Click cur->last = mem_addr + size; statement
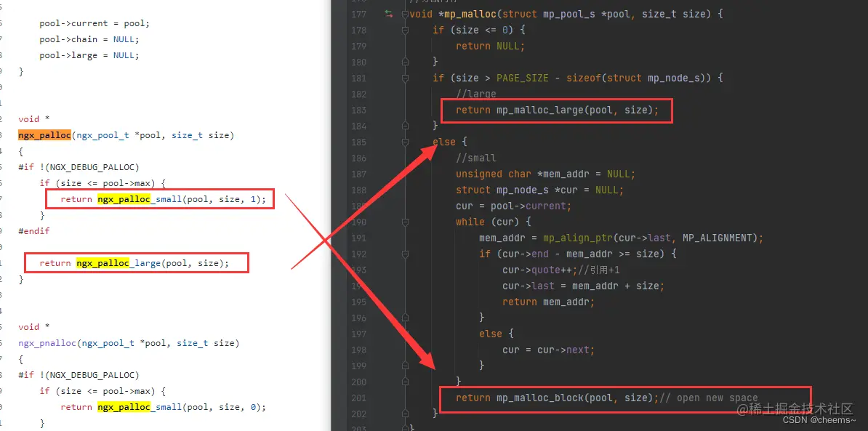868x431 pixels. [583, 286]
